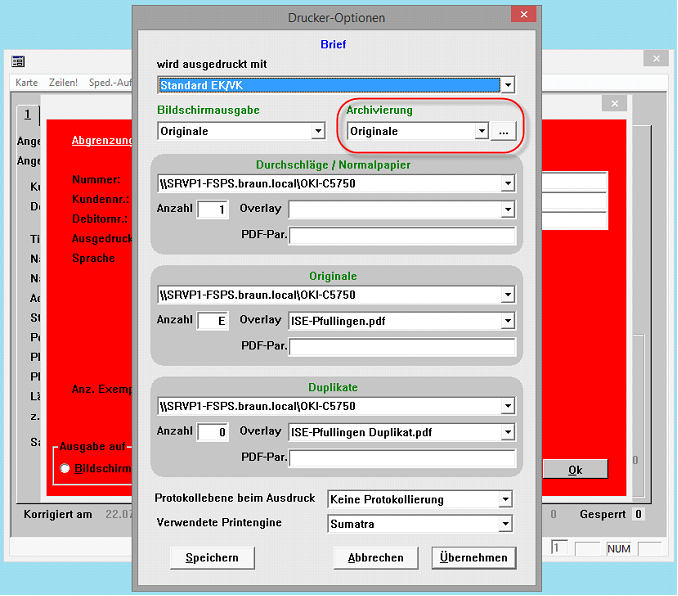Click the Abbrechen button

click(x=375, y=558)
